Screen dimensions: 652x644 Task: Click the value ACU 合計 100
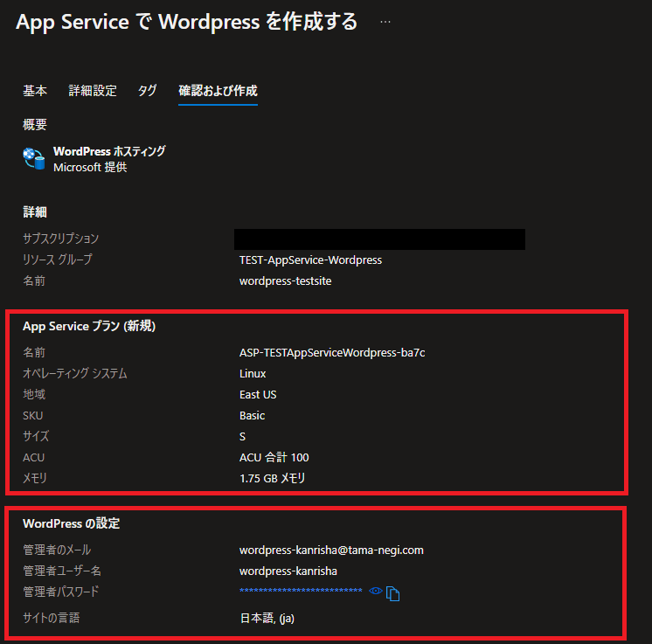[x=274, y=457]
